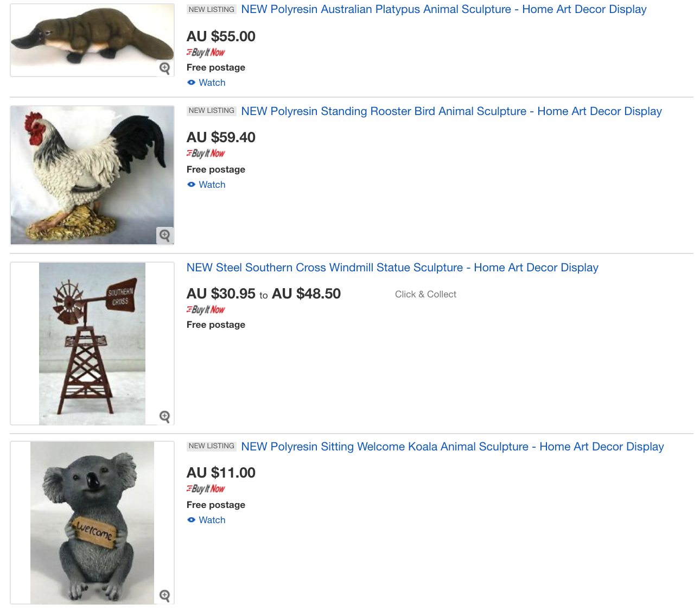700x610 pixels.
Task: Click Buy It Now logo under AU $55.00
Action: (x=206, y=53)
